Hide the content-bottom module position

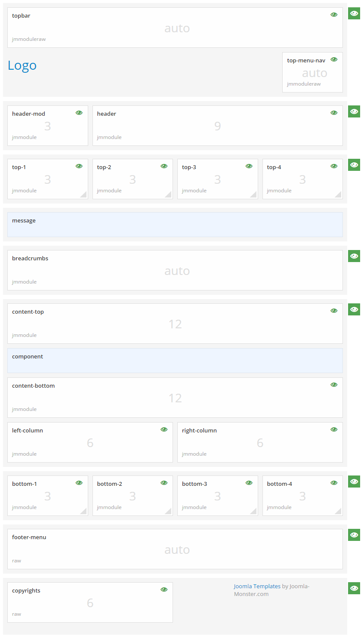tap(334, 385)
